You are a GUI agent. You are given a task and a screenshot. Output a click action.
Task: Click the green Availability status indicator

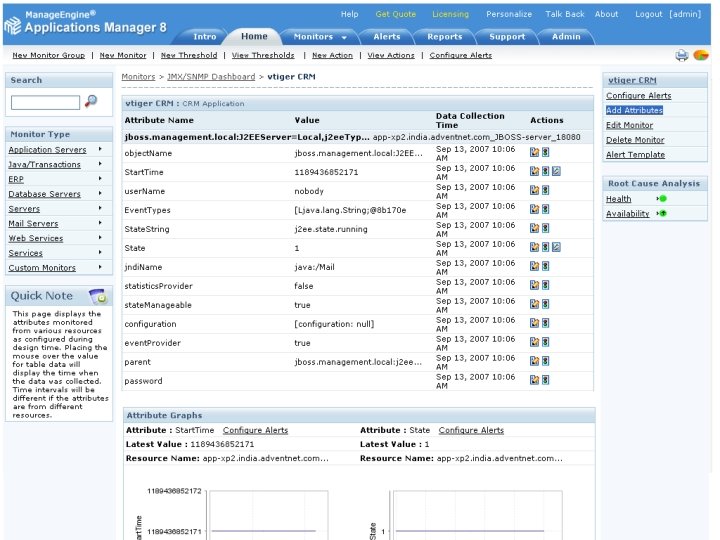tap(662, 214)
